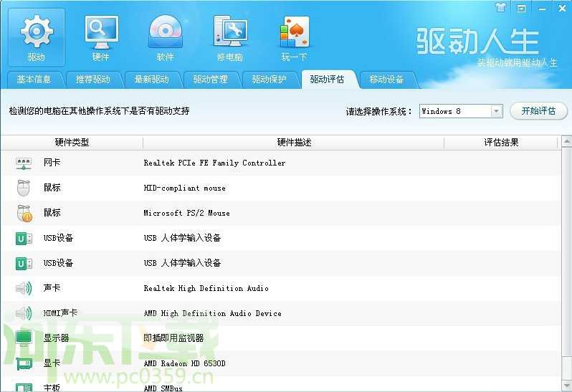Switch to the 推荐驱动 tab
This screenshot has height=392, width=572.
coord(92,80)
